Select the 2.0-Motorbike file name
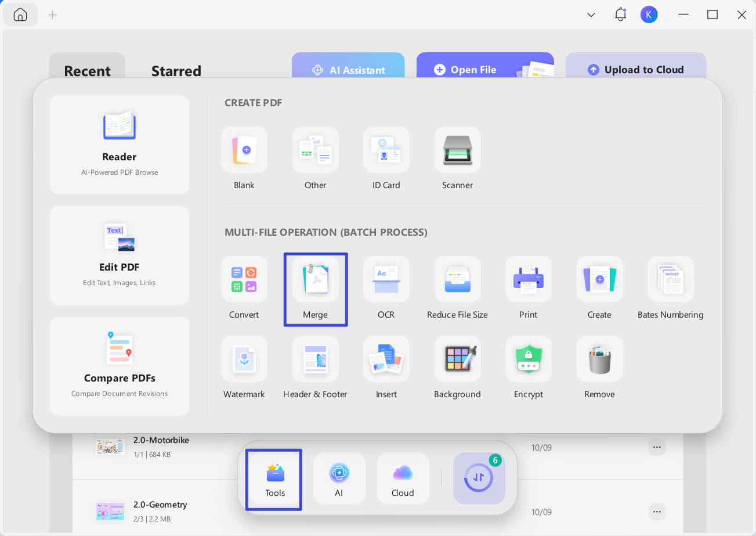Screen dimensions: 756x536 (x=161, y=440)
